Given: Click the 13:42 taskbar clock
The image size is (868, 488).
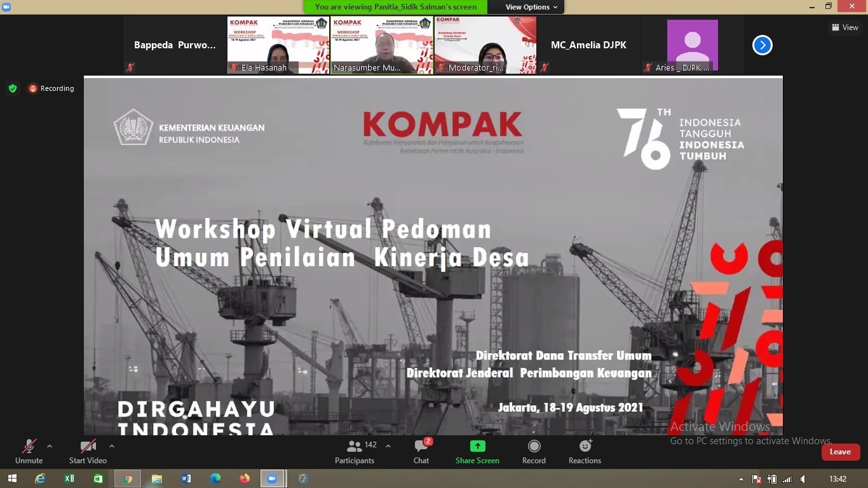Looking at the screenshot, I should click(x=837, y=479).
